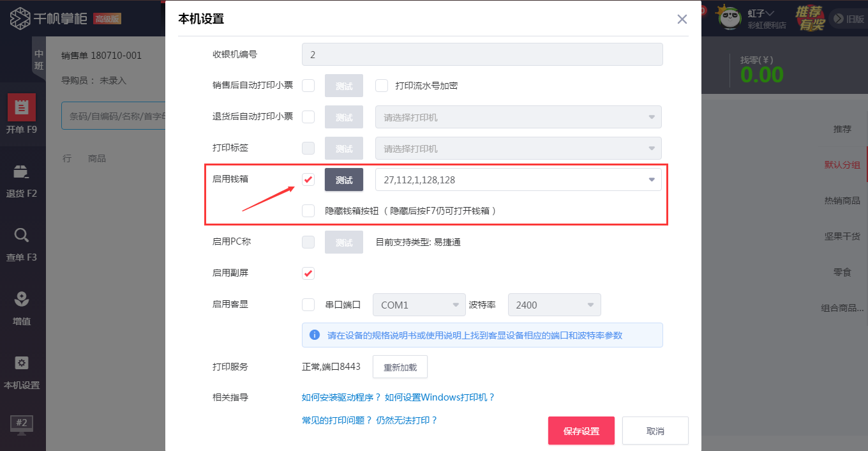Switch to the 默认分组 tab

(842, 164)
